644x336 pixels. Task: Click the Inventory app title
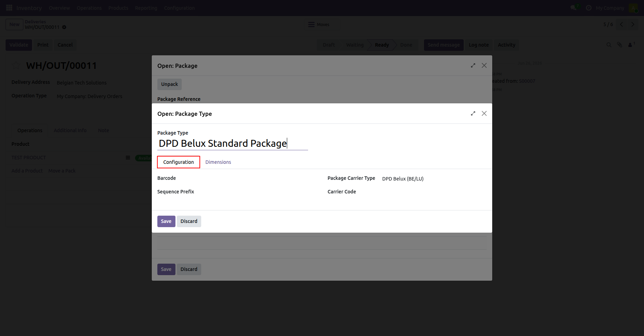(x=29, y=8)
